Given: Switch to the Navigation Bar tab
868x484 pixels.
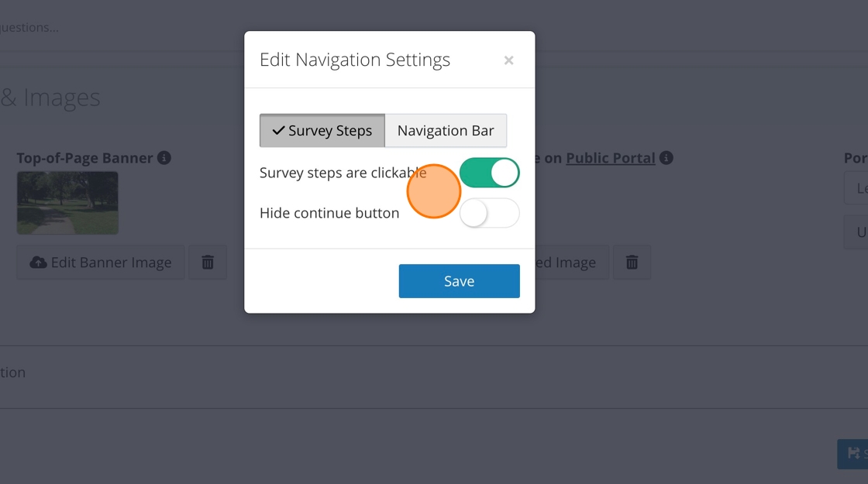Looking at the screenshot, I should (x=446, y=131).
